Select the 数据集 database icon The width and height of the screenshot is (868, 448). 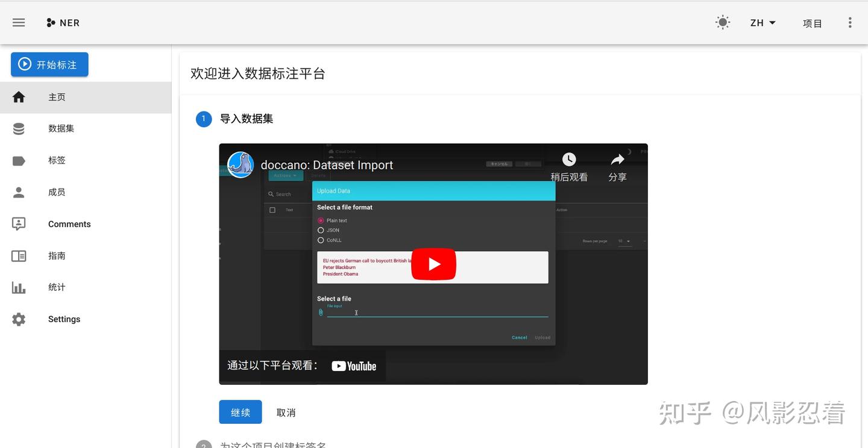(18, 128)
